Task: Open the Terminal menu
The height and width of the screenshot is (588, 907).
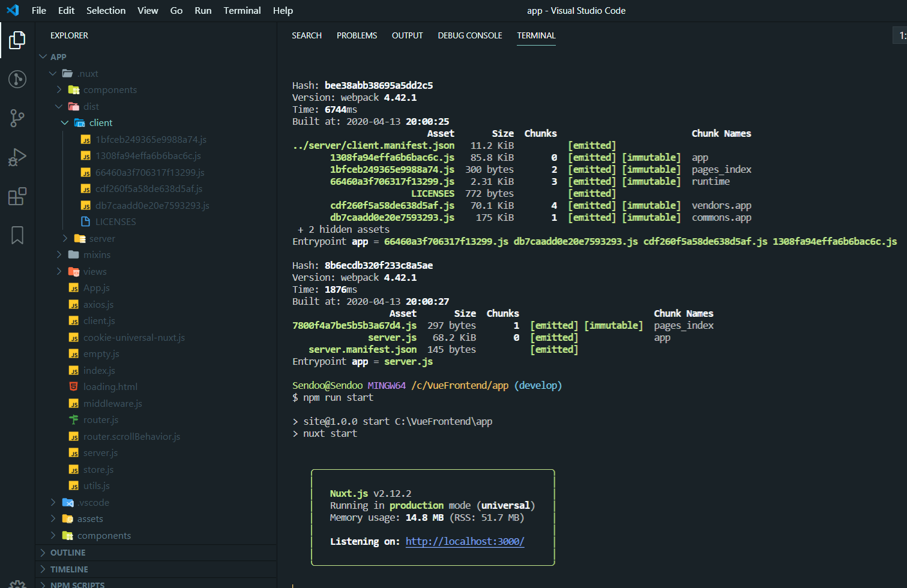Action: pos(242,10)
